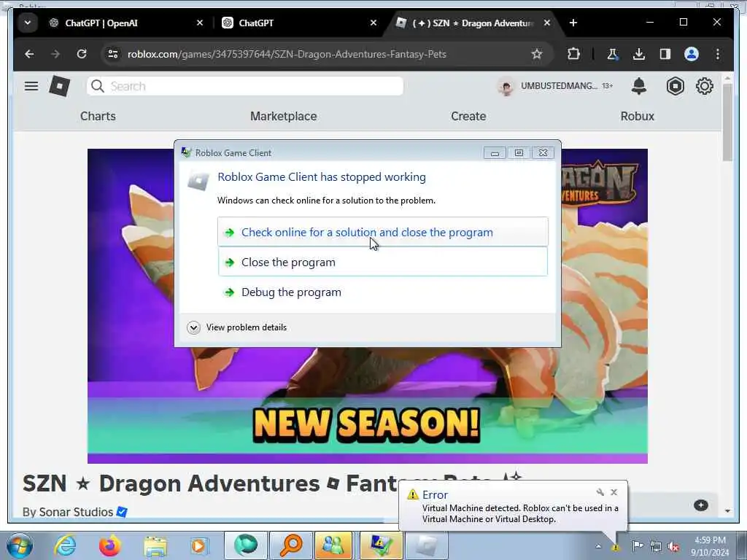
Task: Click the address bar URL
Action: point(287,54)
